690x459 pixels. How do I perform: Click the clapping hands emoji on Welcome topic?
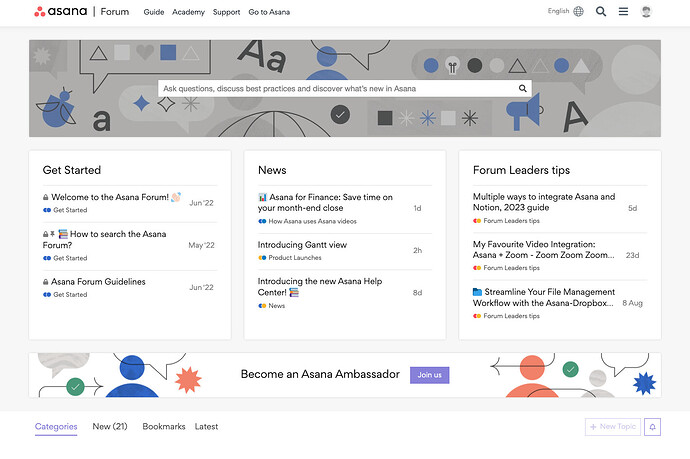tap(176, 197)
